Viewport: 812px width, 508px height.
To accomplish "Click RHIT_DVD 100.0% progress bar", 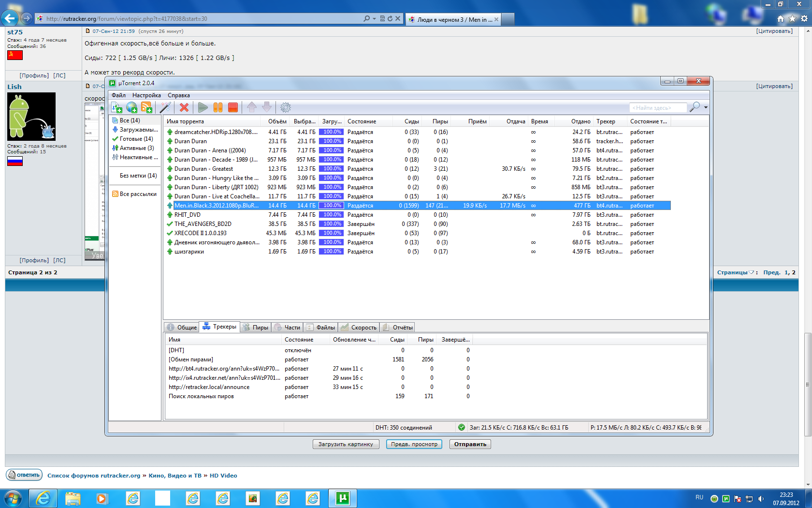I will pyautogui.click(x=331, y=215).
